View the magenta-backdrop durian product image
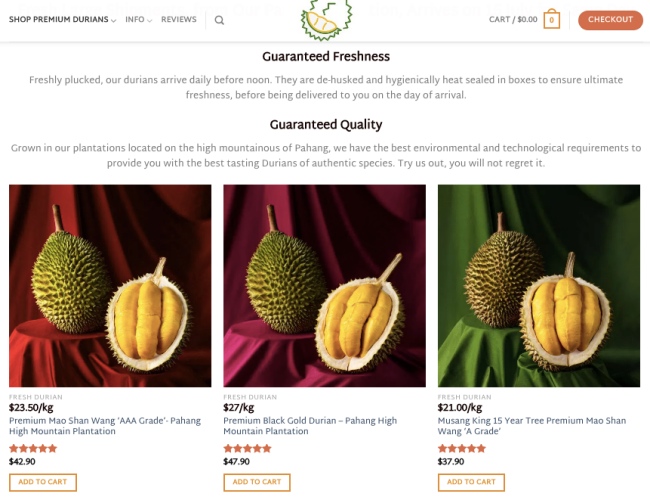 (x=325, y=286)
